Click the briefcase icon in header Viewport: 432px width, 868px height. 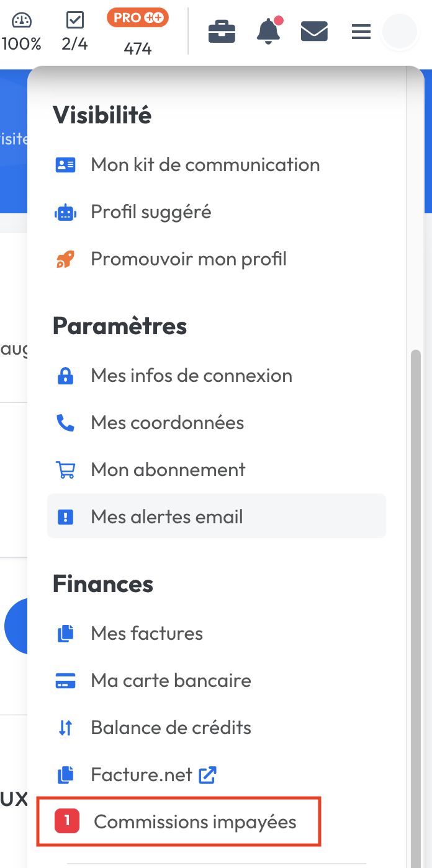pyautogui.click(x=222, y=31)
